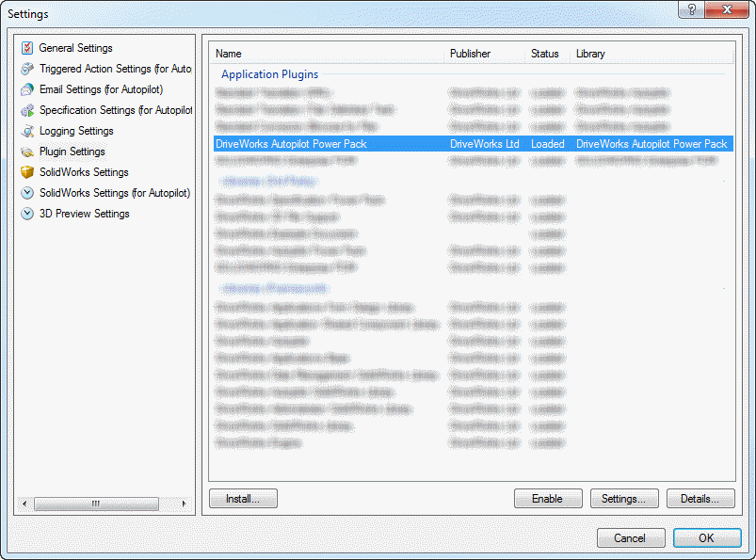Select DriveWorks Autopilot Power Pack plugin row
Screen dimensions: 756x560
291,144
